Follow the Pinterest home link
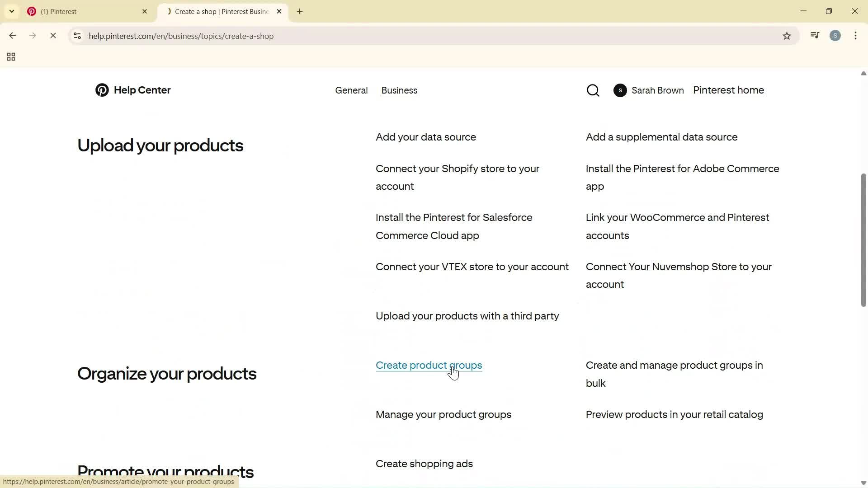The image size is (868, 488). (728, 90)
